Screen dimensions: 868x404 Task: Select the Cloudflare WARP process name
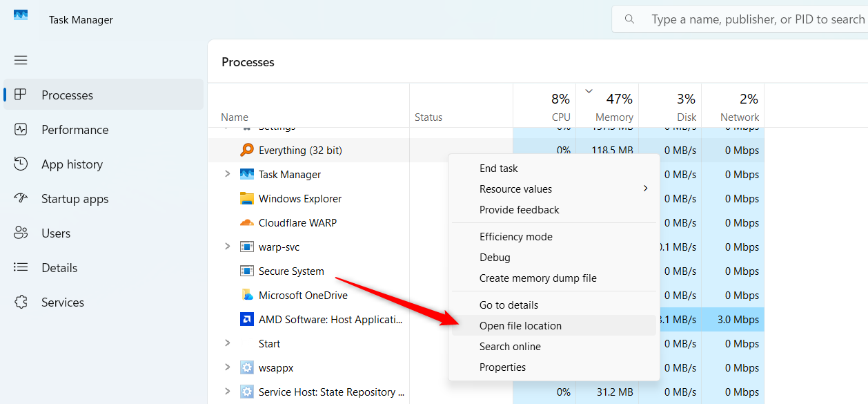297,223
